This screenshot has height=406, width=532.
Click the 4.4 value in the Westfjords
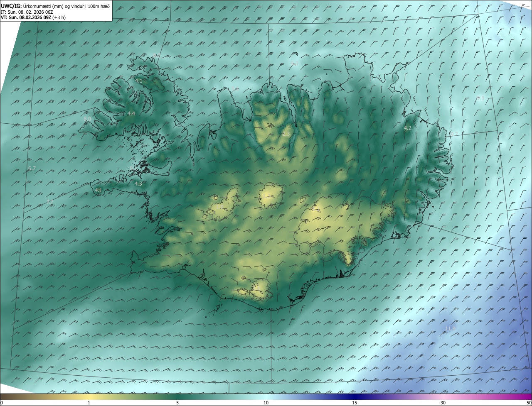131,113
